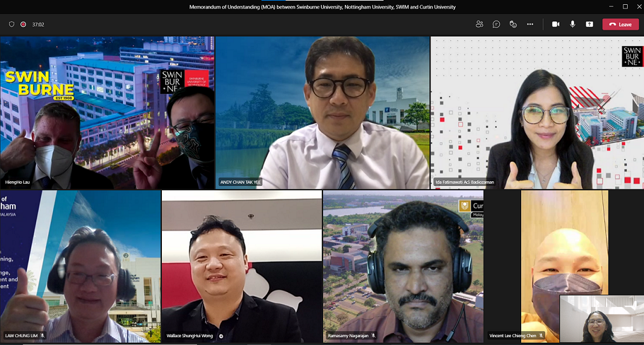
Task: Toggle the microphone mute
Action: [572, 24]
